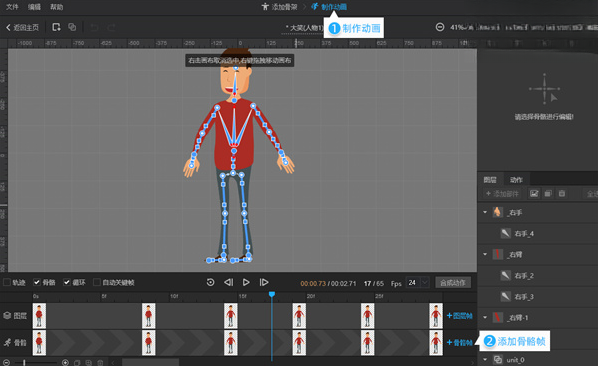Screen dimensions: 598x366
Task: Click the redo arrow icon
Action: coord(111,27)
